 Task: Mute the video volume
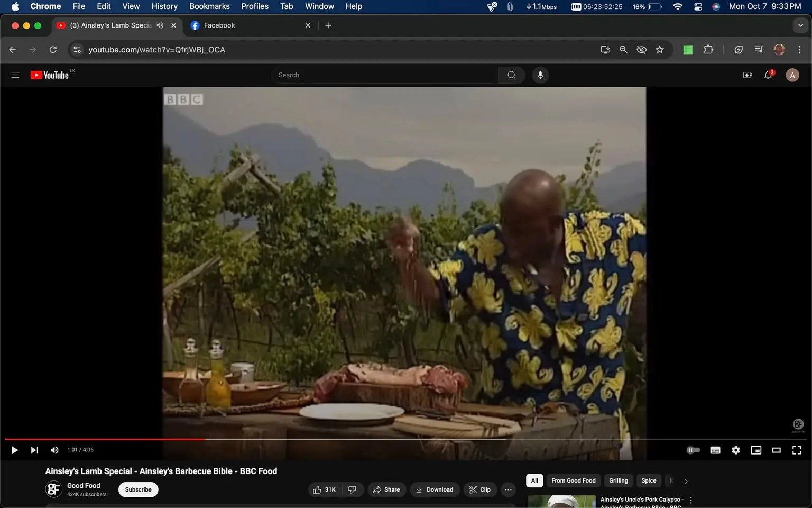tap(54, 450)
